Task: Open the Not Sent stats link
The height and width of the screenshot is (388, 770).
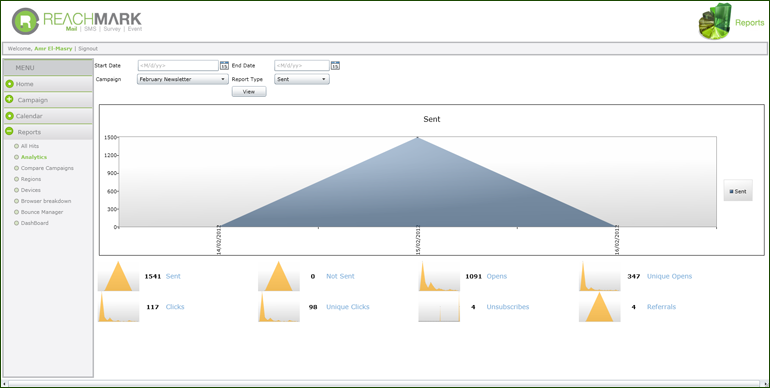Action: (x=340, y=276)
